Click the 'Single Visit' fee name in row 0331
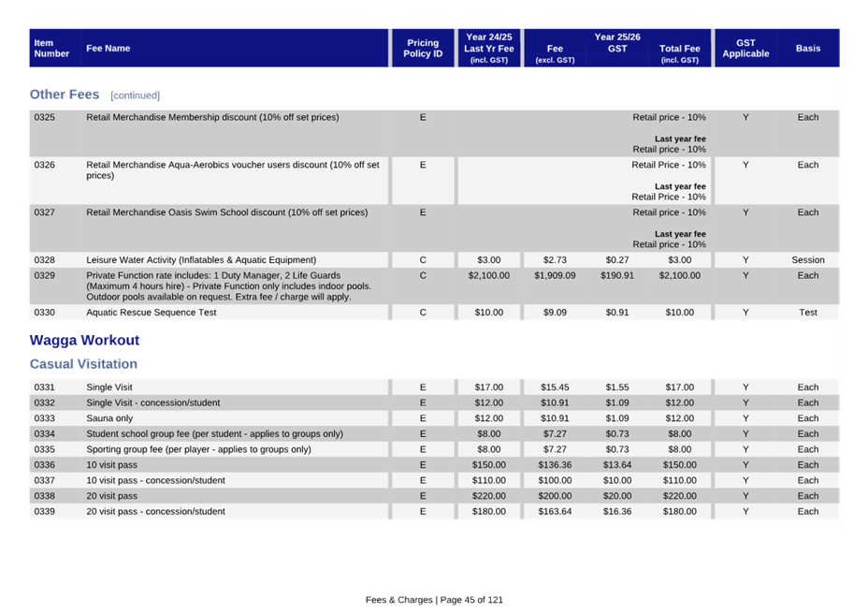Viewport: 868px width, 614px height. tap(109, 387)
